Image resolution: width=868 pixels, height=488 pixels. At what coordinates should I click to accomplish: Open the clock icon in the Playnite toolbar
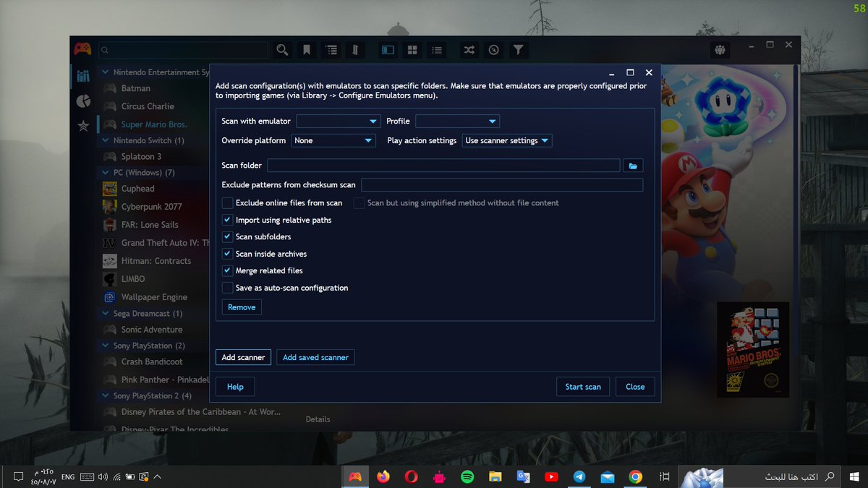494,50
